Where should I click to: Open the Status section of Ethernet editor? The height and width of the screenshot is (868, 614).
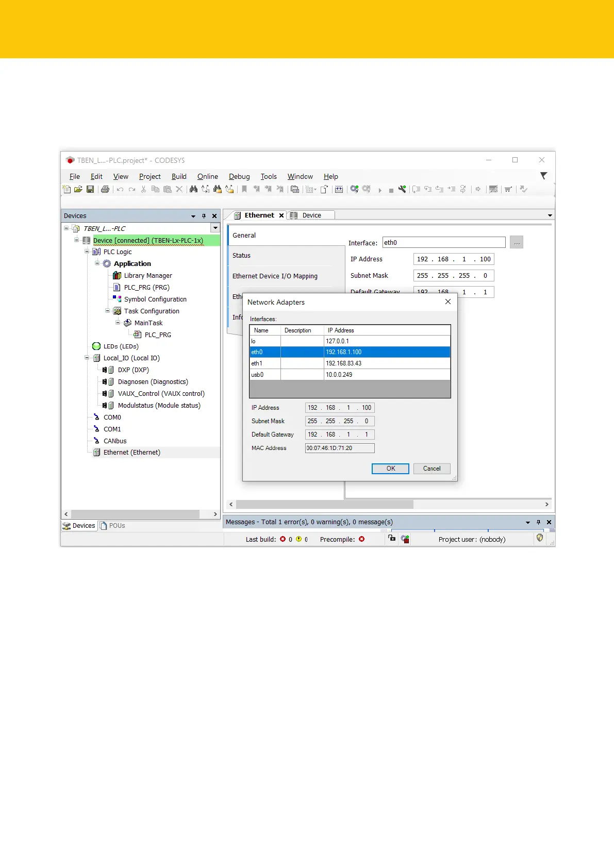[x=241, y=256]
